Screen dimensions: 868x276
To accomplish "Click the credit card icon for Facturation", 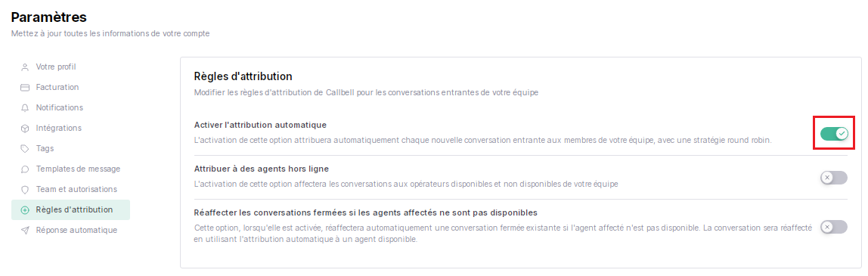I will (x=24, y=88).
